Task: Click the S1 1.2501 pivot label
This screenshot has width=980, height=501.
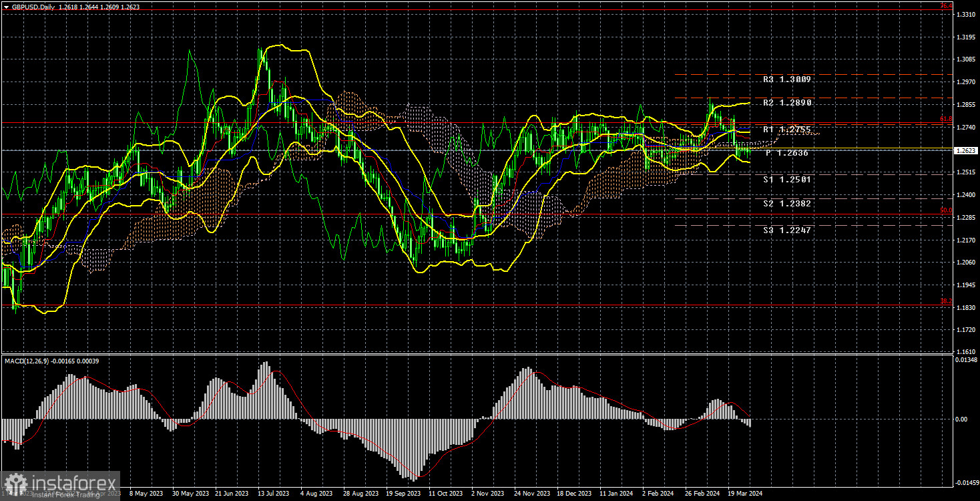Action: 787,180
